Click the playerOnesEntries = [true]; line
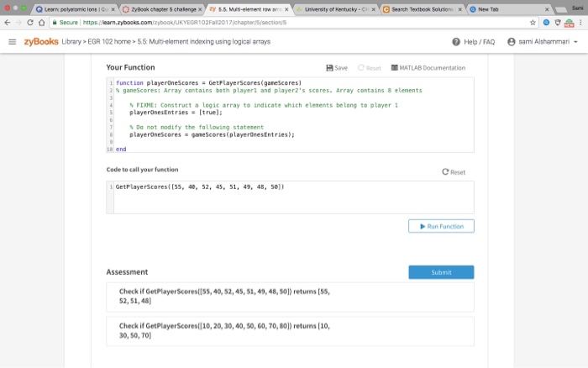Image resolution: width=588 pixels, height=368 pixels. (x=176, y=112)
